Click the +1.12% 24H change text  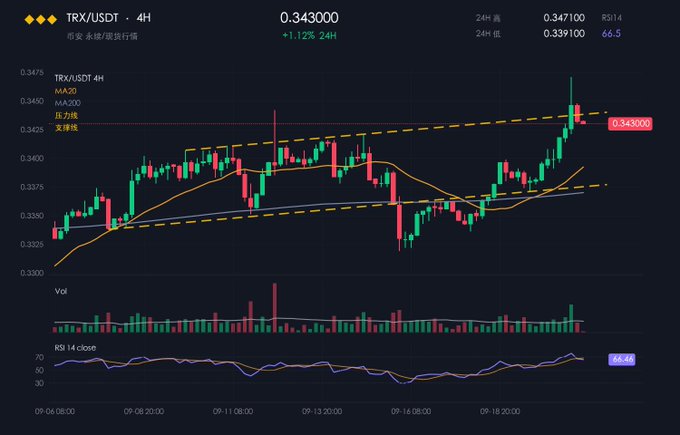[x=309, y=36]
